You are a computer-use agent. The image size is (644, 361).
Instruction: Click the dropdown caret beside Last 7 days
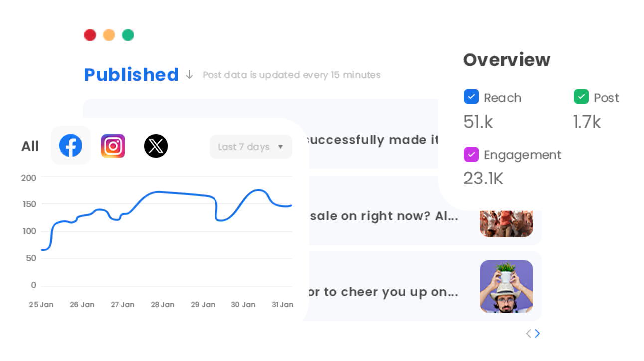tap(281, 147)
